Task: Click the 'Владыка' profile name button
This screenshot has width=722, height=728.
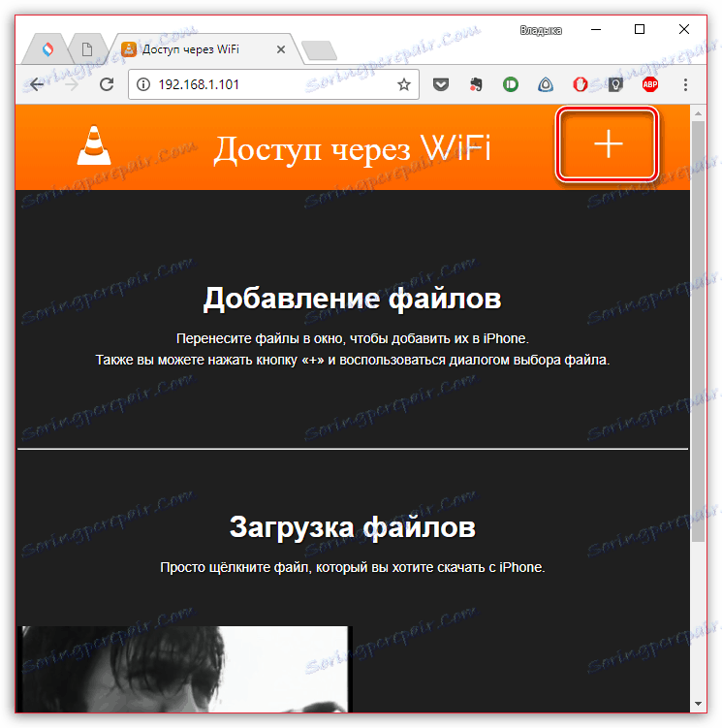Action: tap(541, 30)
